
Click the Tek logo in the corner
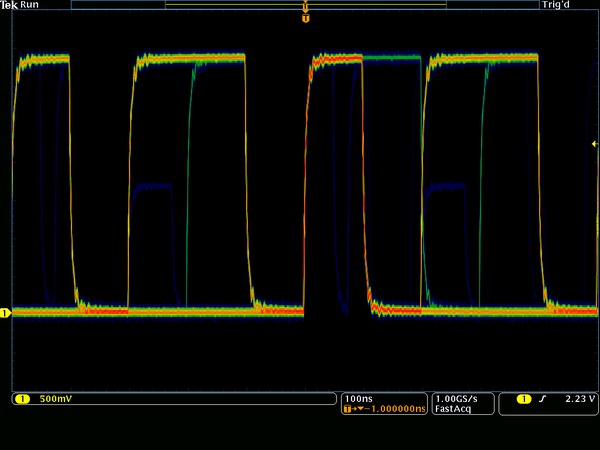[8, 5]
